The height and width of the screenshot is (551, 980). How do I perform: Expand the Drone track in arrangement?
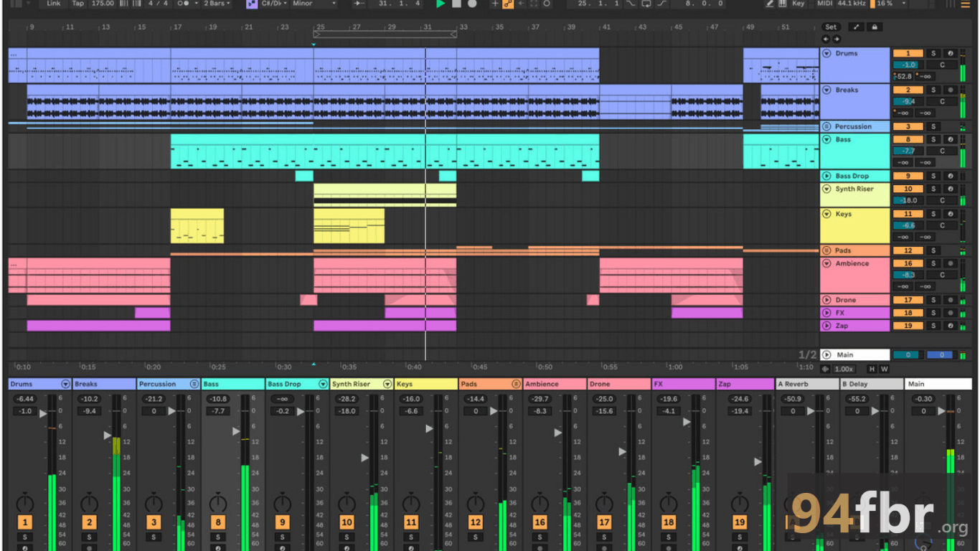coord(826,300)
